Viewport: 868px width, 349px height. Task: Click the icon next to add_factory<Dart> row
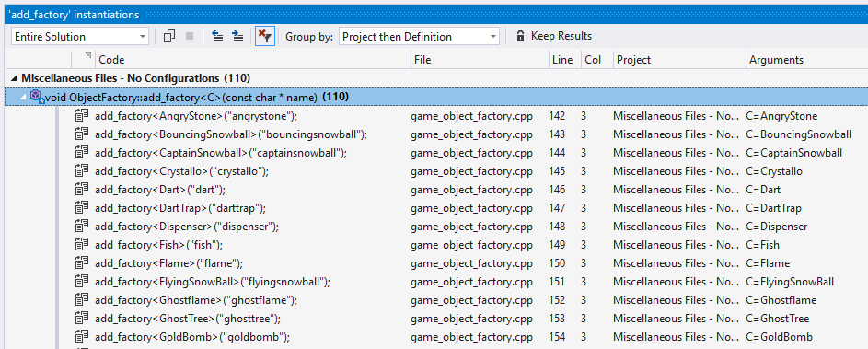click(82, 190)
